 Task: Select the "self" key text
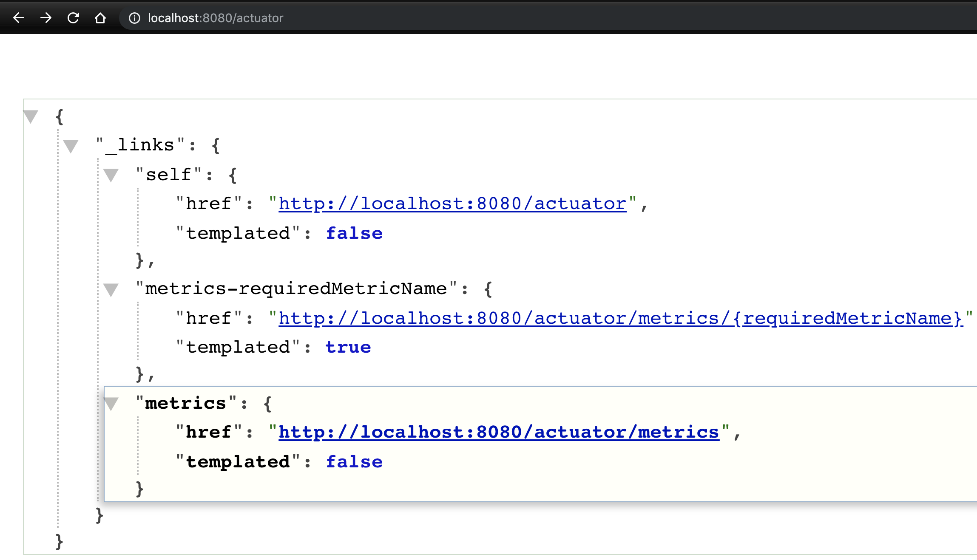(x=168, y=175)
